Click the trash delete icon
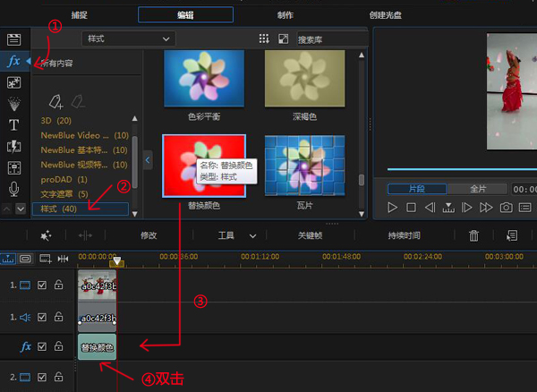This screenshot has width=537, height=392. point(473,235)
